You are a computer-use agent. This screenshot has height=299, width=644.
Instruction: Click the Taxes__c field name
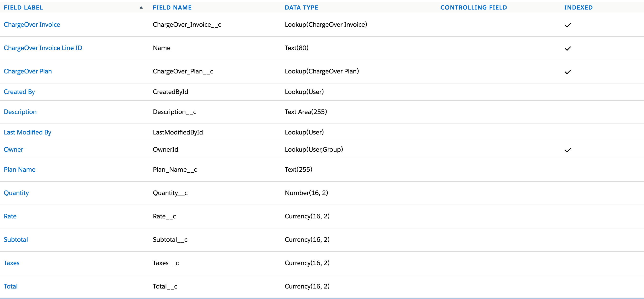(x=166, y=263)
